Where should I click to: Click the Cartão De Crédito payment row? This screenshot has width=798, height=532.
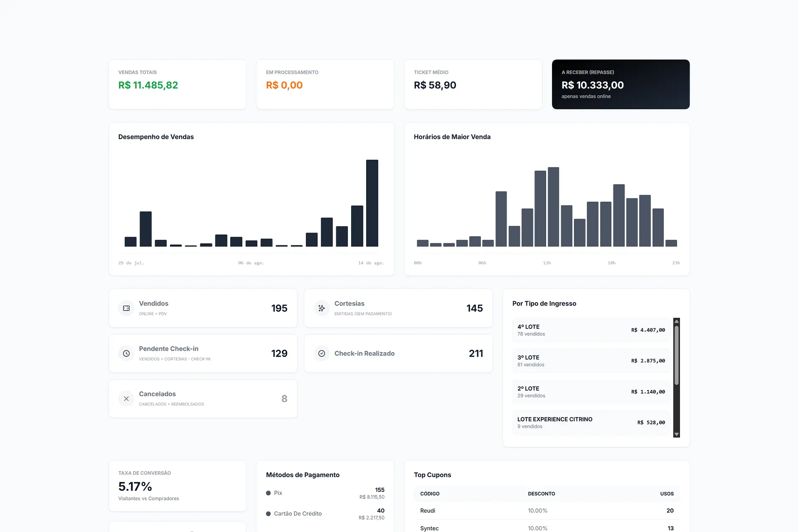(325, 514)
